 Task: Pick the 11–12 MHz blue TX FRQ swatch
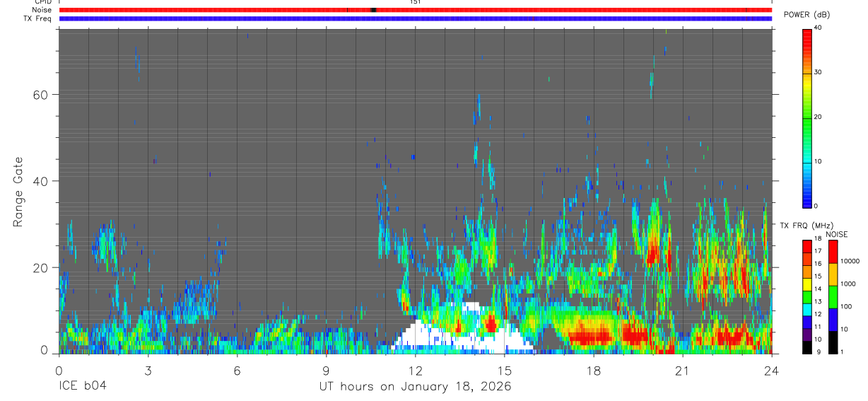click(x=807, y=322)
